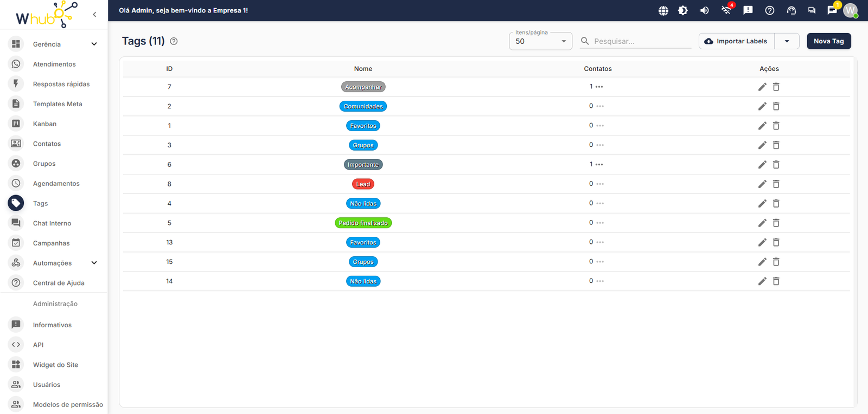868x414 pixels.
Task: Delete the Lead tag with trash icon
Action: (x=776, y=184)
